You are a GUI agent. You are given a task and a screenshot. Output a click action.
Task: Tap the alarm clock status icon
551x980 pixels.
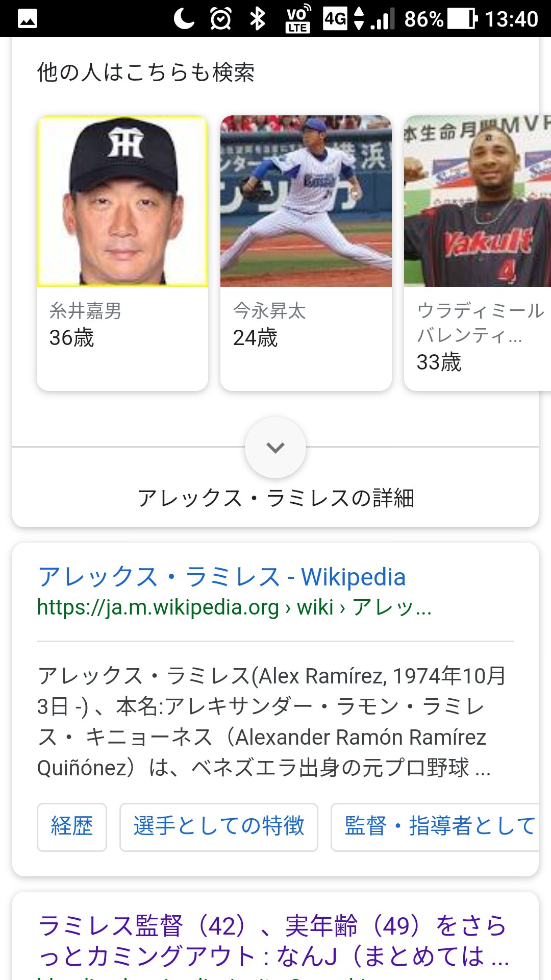click(220, 19)
